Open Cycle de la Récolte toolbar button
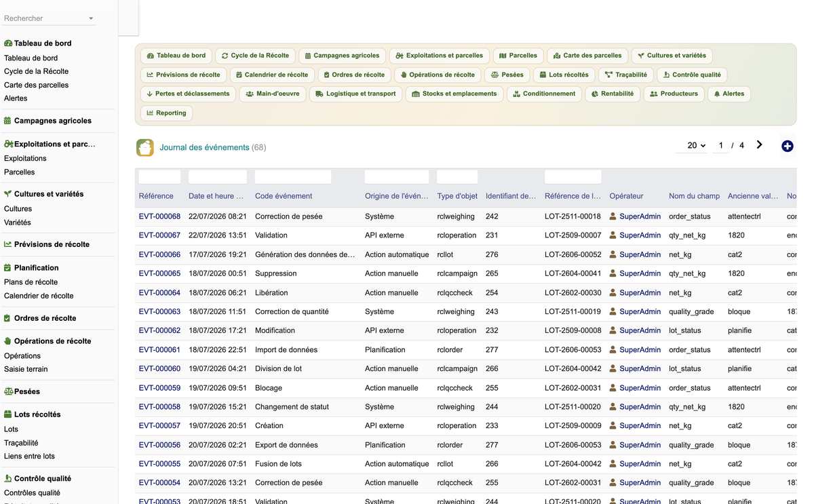The height and width of the screenshot is (504, 814). pos(255,56)
